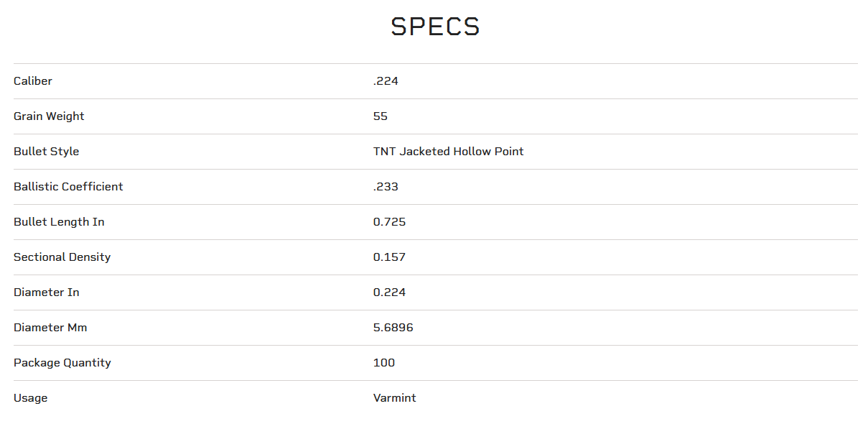868x424 pixels.
Task: Click the SPECS heading
Action: click(435, 27)
